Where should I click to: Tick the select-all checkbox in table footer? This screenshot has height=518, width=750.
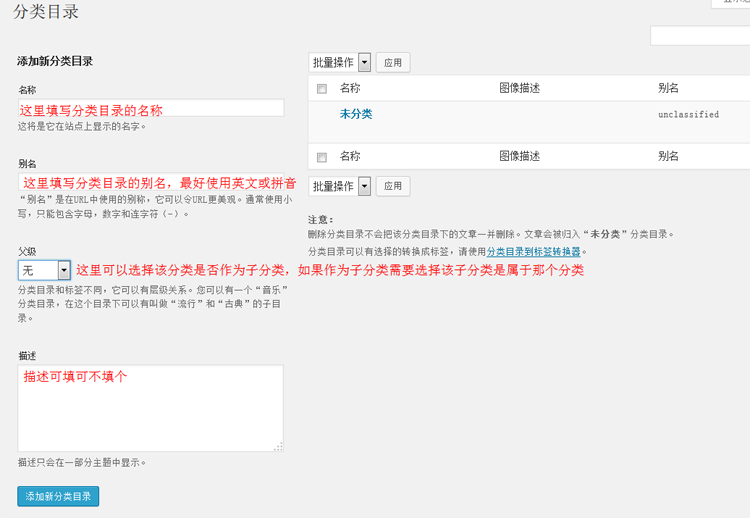tap(322, 157)
